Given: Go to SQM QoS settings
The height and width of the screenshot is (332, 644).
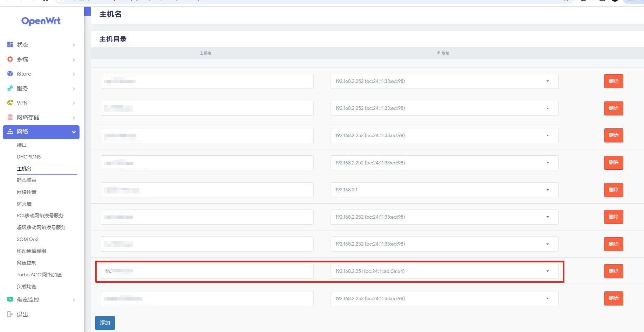Looking at the screenshot, I should pyautogui.click(x=28, y=239).
